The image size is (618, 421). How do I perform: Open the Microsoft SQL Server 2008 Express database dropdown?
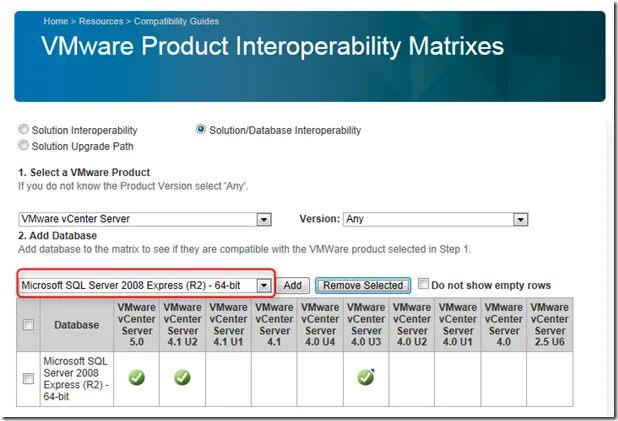coord(145,285)
